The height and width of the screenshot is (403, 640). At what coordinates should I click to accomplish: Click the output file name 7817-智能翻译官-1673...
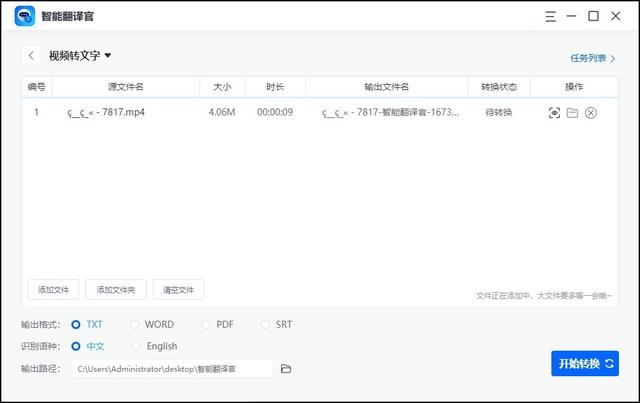tap(390, 112)
